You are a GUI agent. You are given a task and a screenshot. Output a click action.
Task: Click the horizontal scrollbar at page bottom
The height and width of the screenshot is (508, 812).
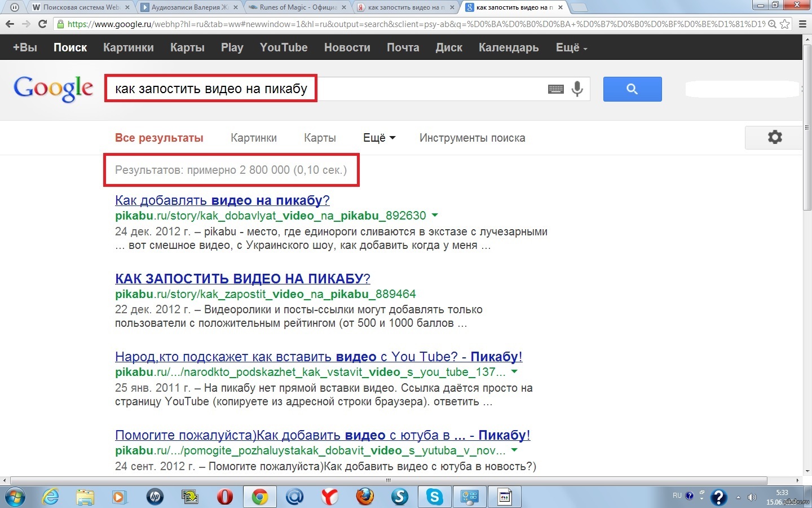tap(389, 480)
